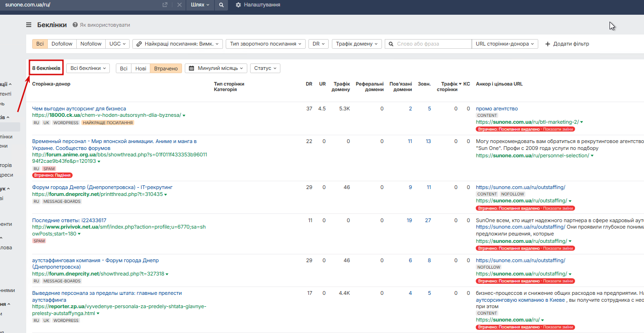Click the Налаштування gear icon
This screenshot has width=644, height=333.
[x=238, y=5]
